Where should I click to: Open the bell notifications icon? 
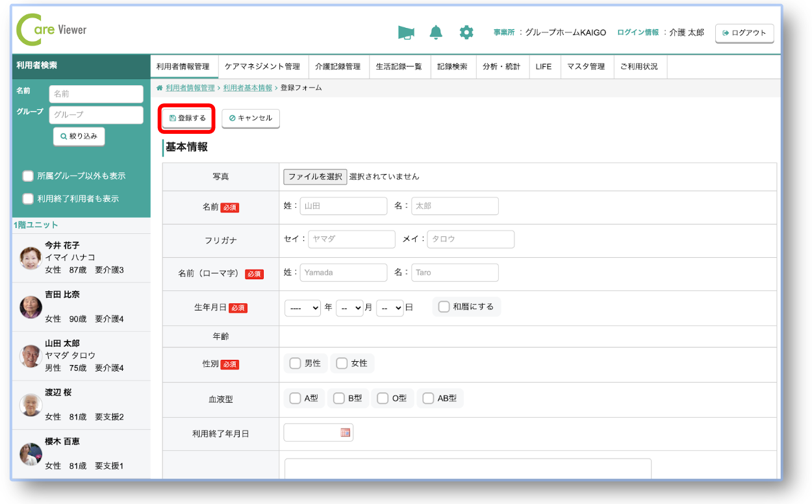tap(436, 32)
